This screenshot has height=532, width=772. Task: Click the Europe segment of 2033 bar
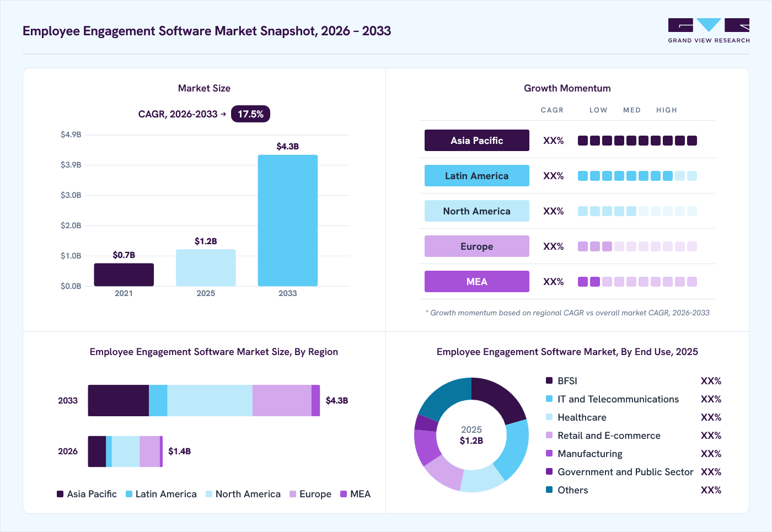pos(282,400)
